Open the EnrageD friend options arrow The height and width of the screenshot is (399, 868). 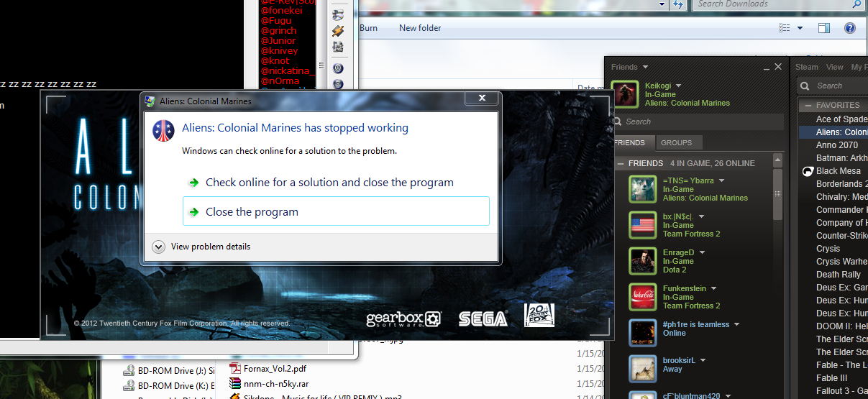click(702, 252)
